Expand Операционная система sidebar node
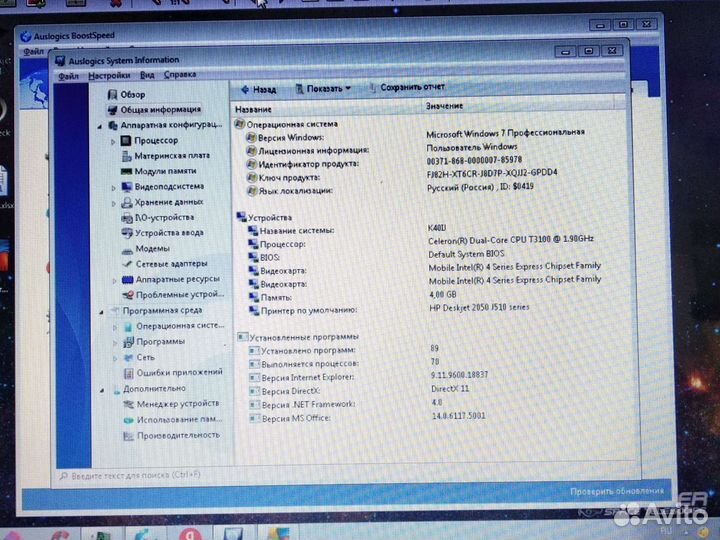The image size is (720, 540). [115, 327]
